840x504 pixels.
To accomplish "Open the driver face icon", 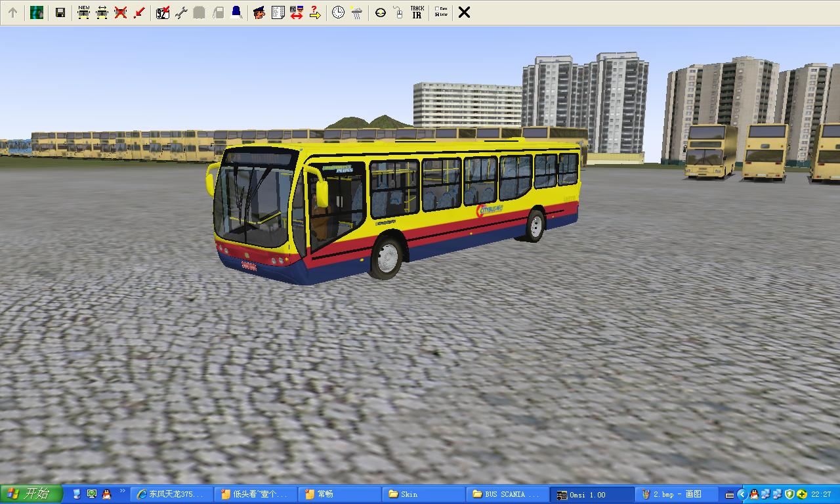I will tap(259, 12).
